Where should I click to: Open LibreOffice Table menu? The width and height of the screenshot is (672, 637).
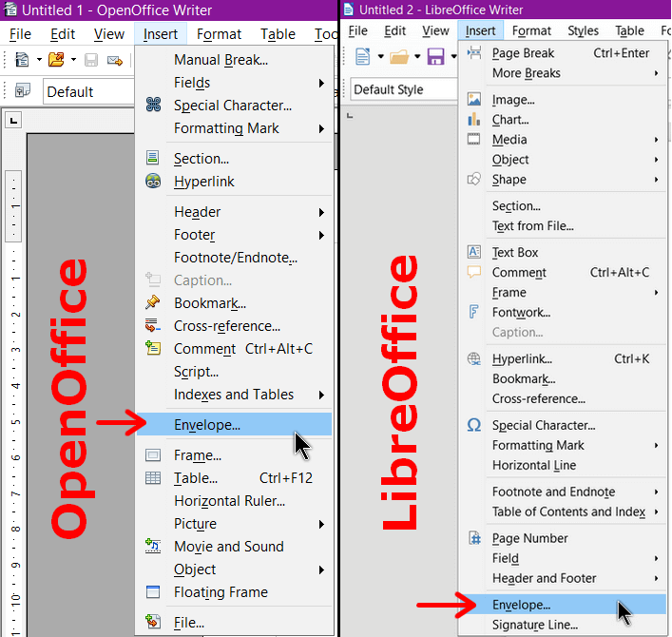[x=629, y=30]
